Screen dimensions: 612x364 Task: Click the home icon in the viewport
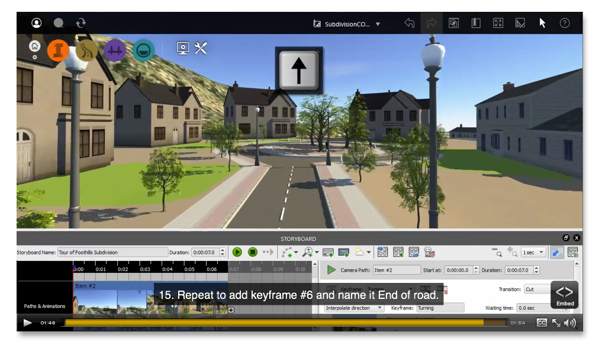coord(34,46)
